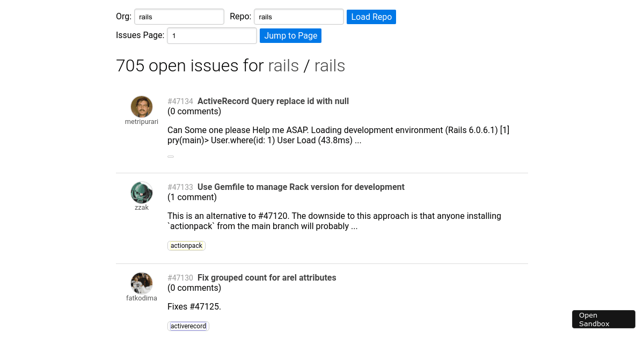Click the Jump to Page button
This screenshot has width=644, height=338.
[x=290, y=35]
